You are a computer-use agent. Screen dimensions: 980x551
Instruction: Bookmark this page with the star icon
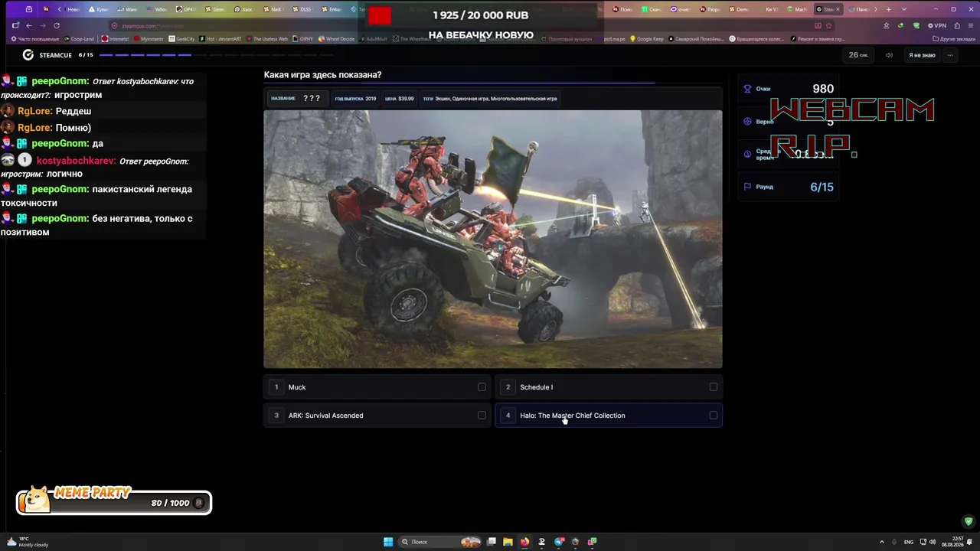tap(828, 25)
